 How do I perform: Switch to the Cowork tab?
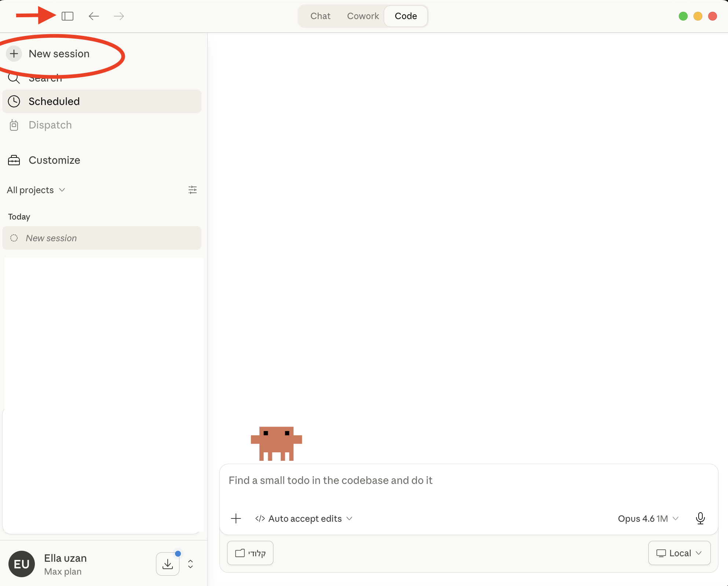click(363, 16)
